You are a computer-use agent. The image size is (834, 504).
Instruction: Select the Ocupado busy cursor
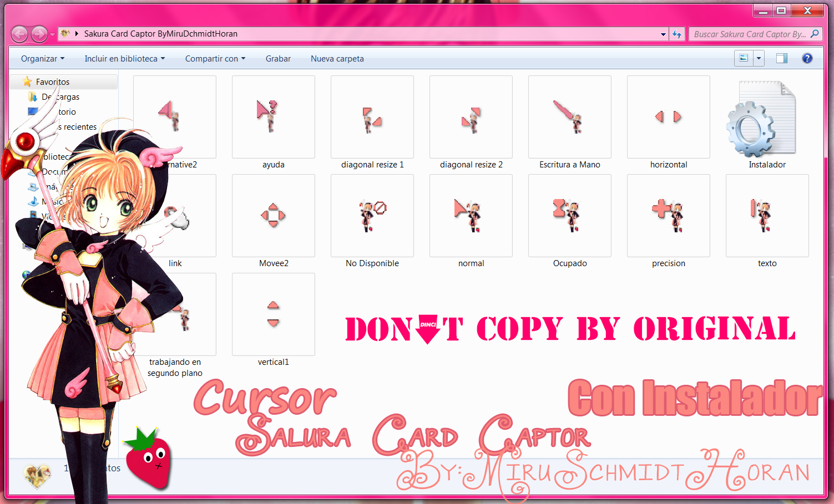coord(569,216)
